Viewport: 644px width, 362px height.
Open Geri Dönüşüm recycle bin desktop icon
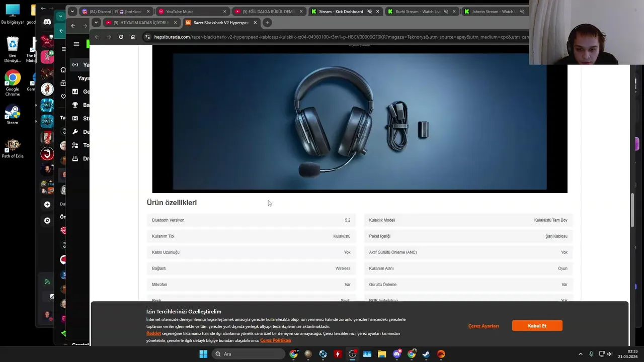(13, 50)
